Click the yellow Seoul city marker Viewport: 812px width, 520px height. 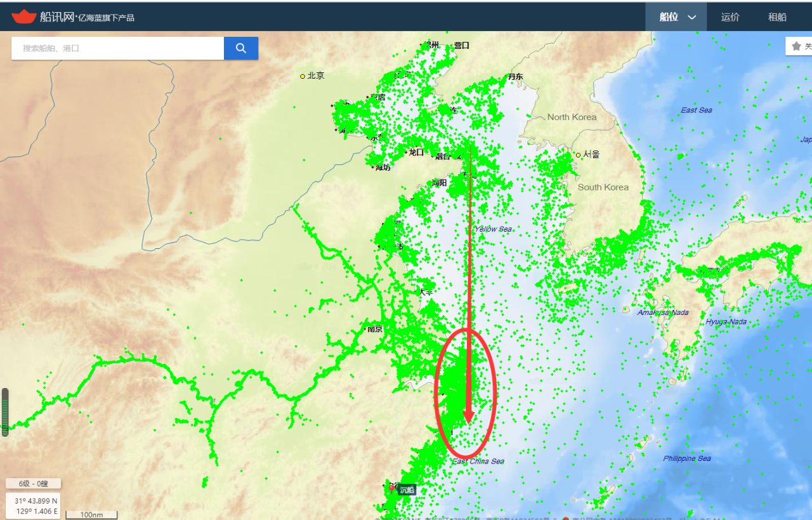point(578,155)
